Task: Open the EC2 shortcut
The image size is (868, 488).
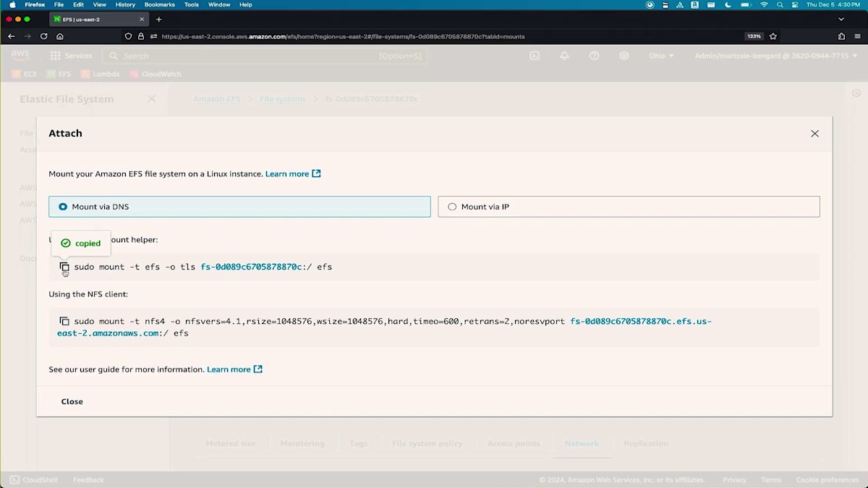Action: point(25,74)
